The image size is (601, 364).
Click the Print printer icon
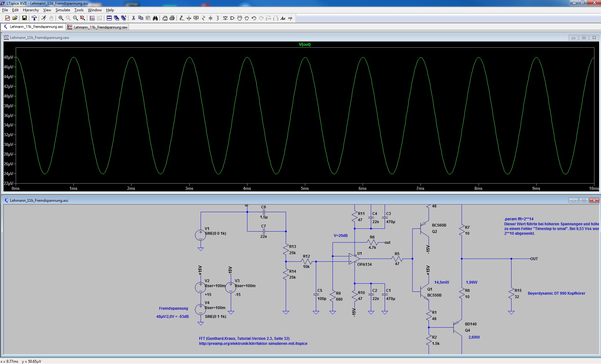[x=172, y=18]
